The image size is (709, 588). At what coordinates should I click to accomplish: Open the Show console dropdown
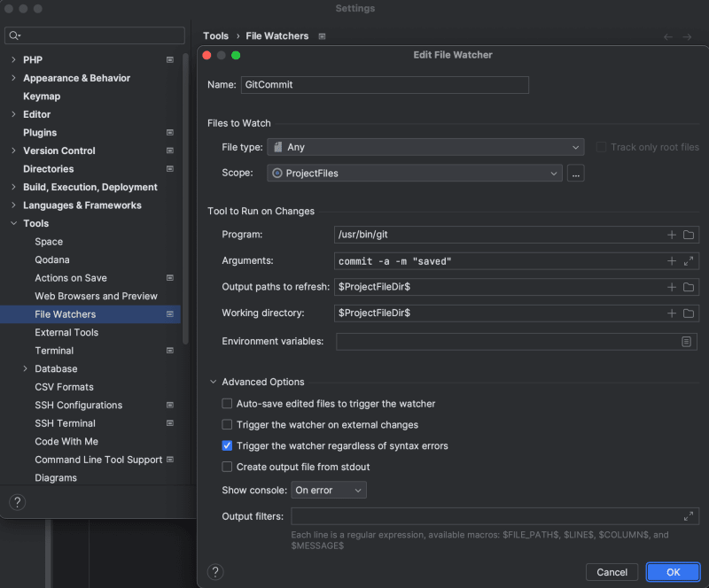click(329, 491)
